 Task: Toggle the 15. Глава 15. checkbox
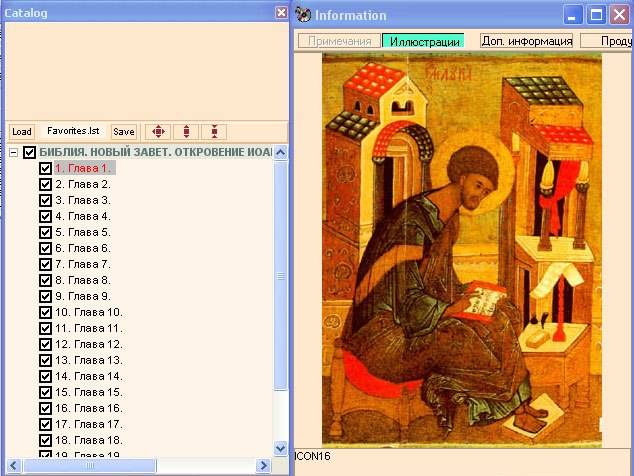pyautogui.click(x=45, y=392)
